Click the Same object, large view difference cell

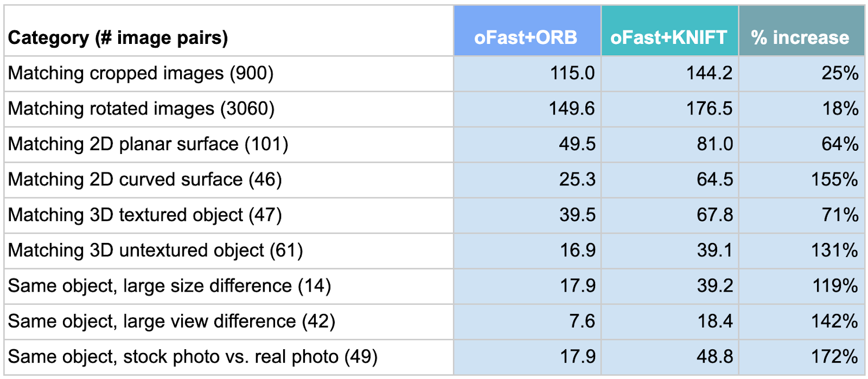[x=171, y=321]
